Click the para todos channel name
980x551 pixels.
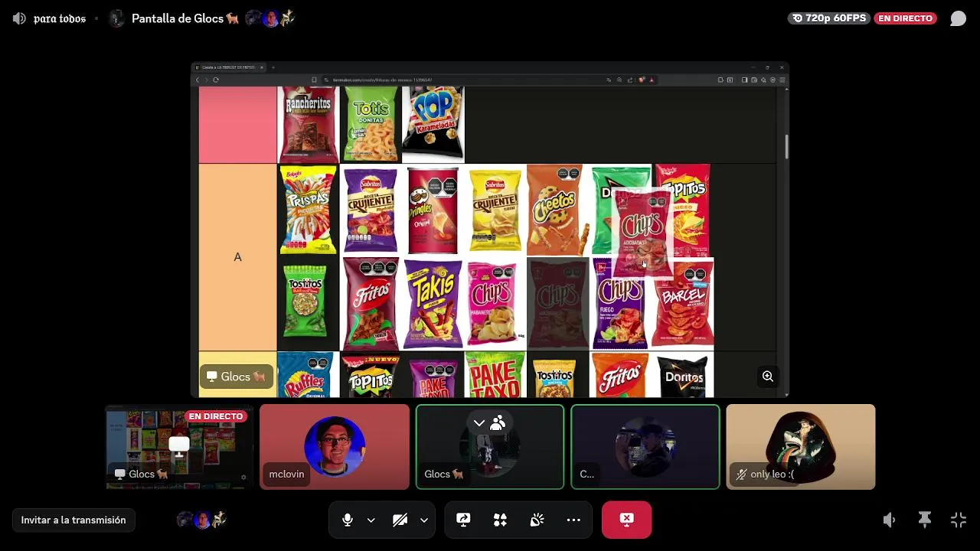tap(60, 18)
